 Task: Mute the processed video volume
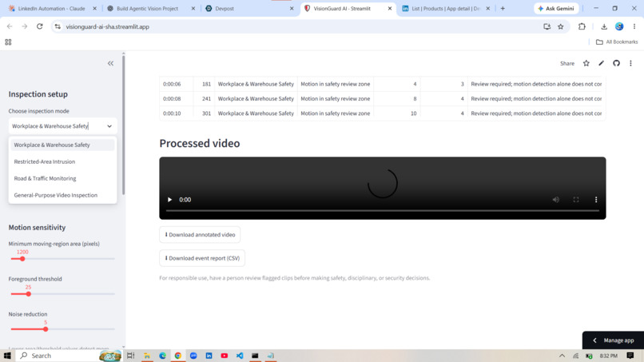pos(555,200)
